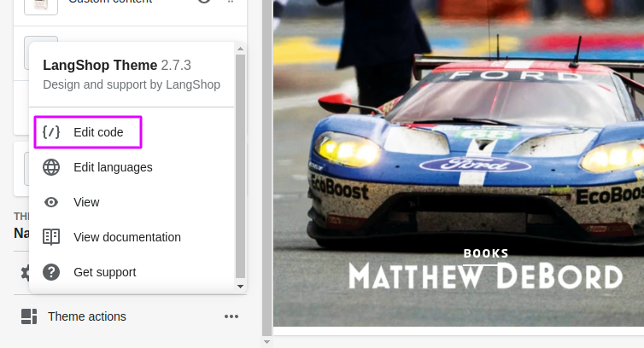This screenshot has height=348, width=644.
Task: Select Get support in the popup
Action: click(105, 272)
